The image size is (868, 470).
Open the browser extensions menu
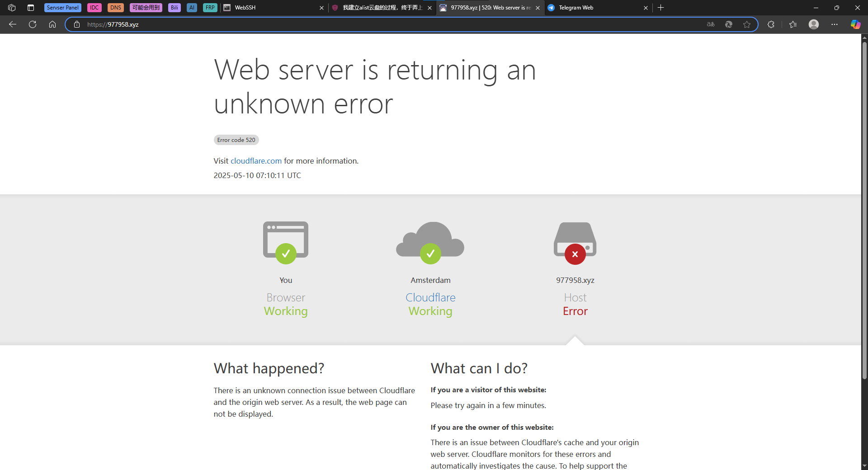771,24
